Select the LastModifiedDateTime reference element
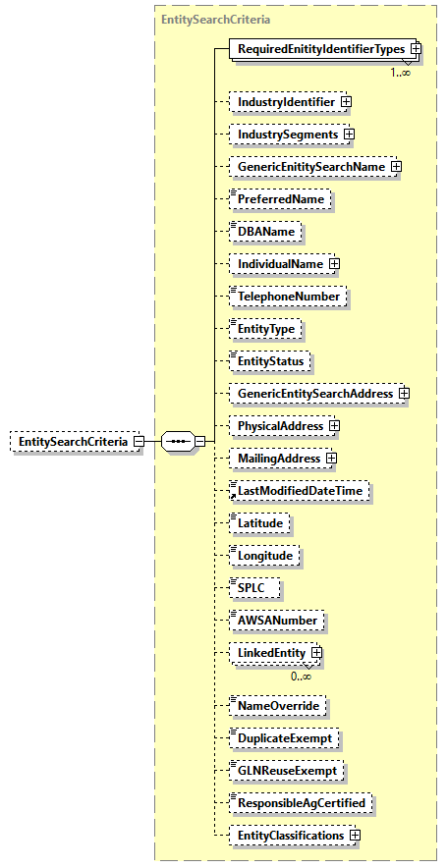Image resolution: width=447 pixels, height=868 pixels. pos(299,491)
